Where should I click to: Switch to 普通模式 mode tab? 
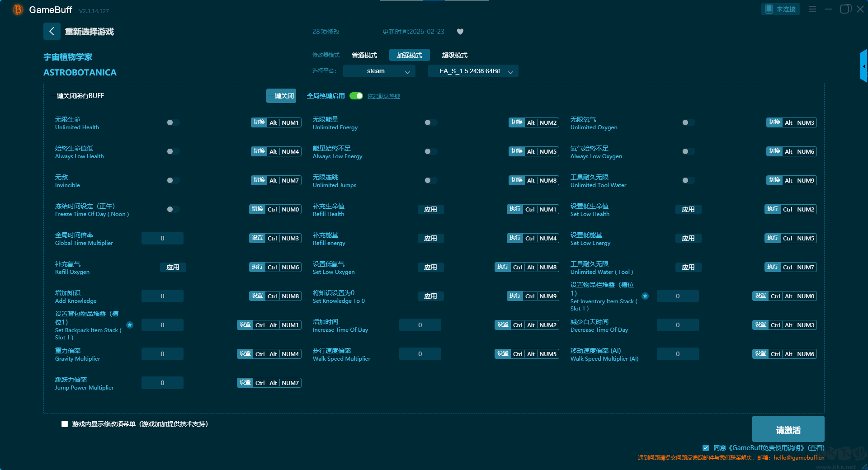(x=364, y=55)
